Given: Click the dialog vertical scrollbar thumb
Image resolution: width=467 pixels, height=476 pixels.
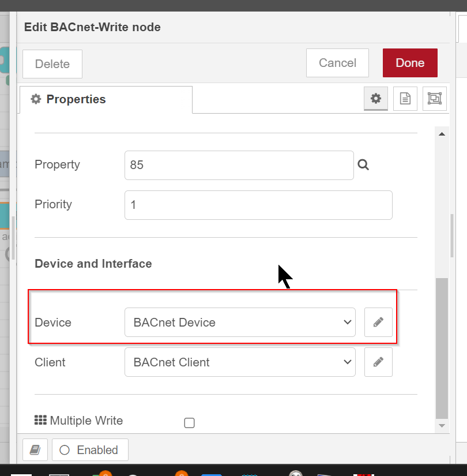Looking at the screenshot, I should click(442, 348).
